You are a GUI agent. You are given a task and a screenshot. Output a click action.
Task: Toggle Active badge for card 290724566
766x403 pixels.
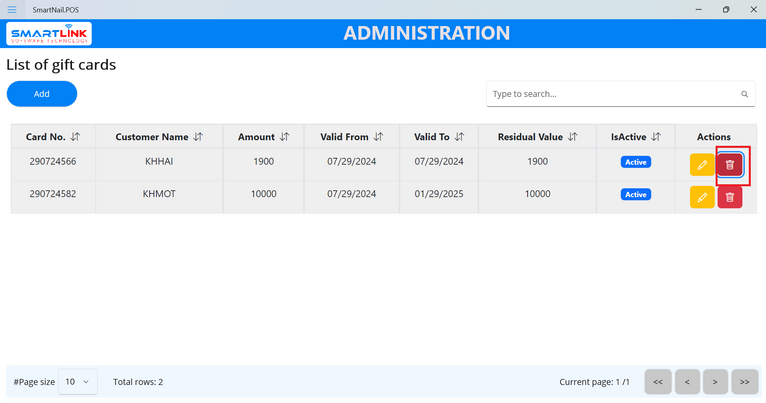(x=636, y=162)
